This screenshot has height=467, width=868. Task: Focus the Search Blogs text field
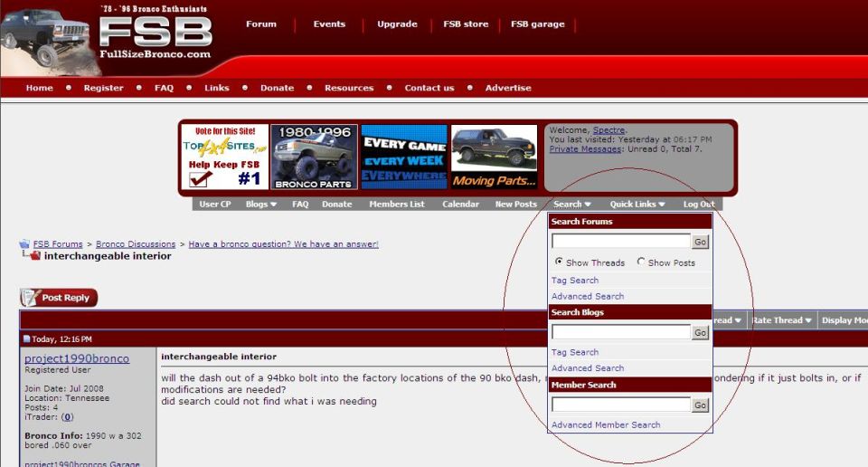coord(621,332)
